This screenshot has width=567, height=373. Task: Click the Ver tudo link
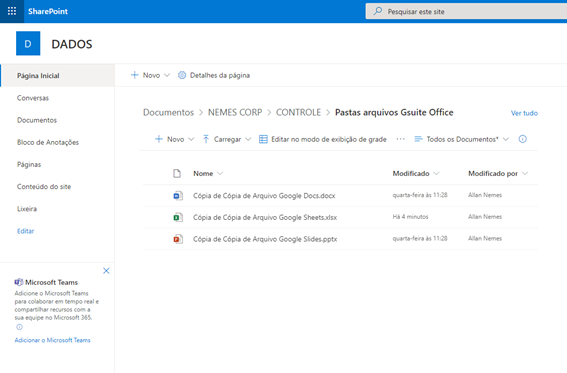(x=524, y=113)
